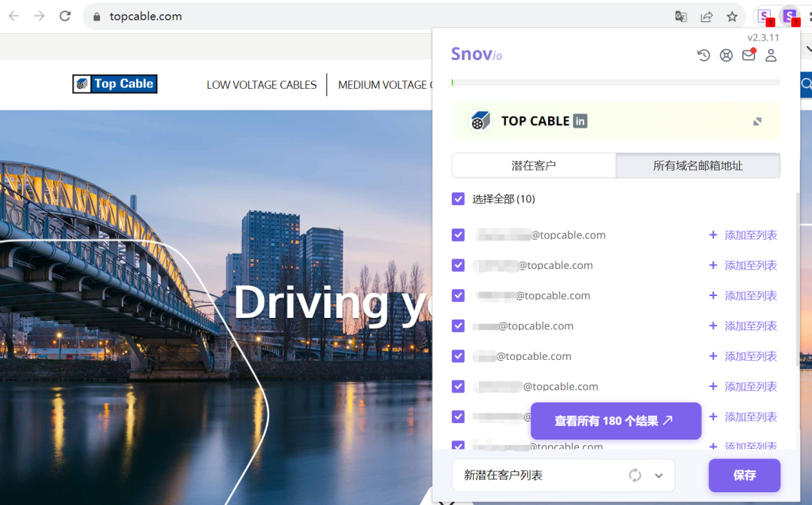Viewport: 812px width, 505px height.
Task: View site security lock icon
Action: coord(96,17)
